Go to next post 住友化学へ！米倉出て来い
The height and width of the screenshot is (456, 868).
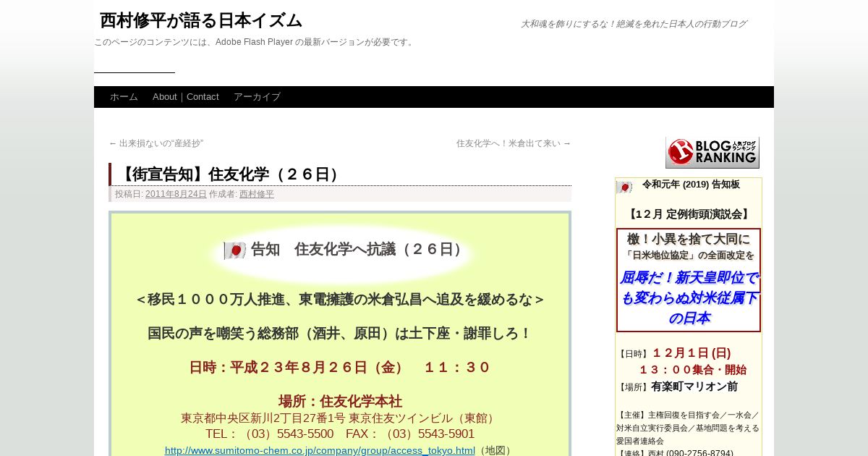tap(514, 143)
